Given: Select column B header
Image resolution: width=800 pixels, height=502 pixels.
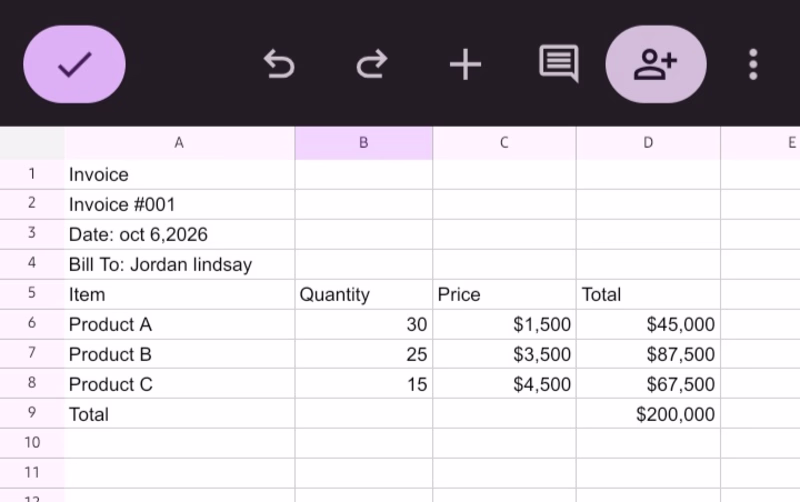Looking at the screenshot, I should (x=364, y=143).
